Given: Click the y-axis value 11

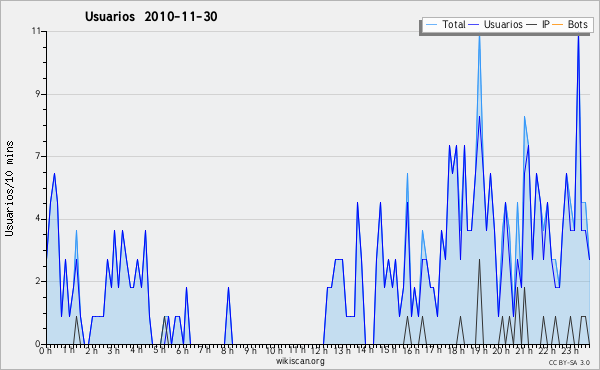Looking at the screenshot, I should [36, 31].
